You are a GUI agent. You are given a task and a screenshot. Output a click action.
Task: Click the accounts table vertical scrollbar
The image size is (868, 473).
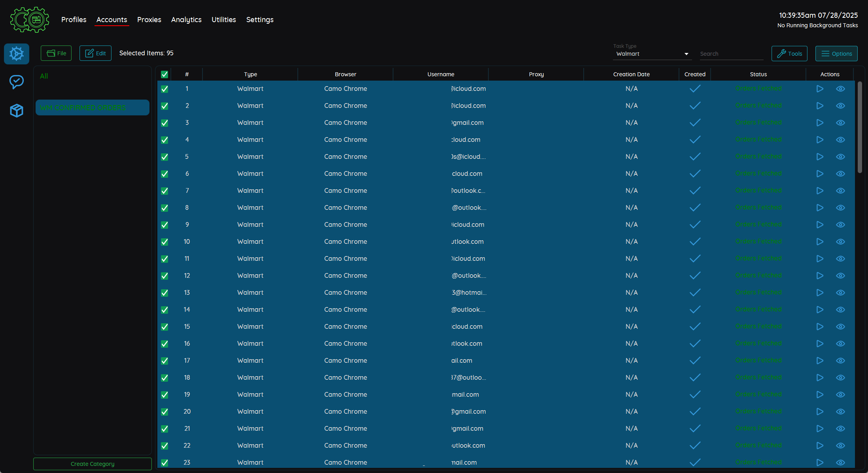pyautogui.click(x=860, y=127)
